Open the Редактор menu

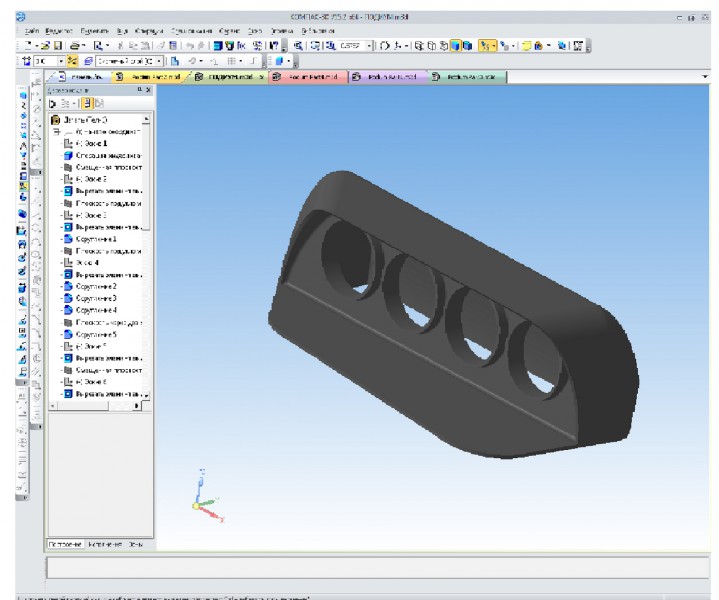pos(59,31)
